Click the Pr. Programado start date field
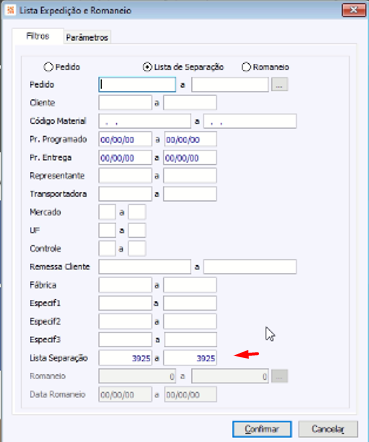This screenshot has width=369, height=442. click(125, 139)
